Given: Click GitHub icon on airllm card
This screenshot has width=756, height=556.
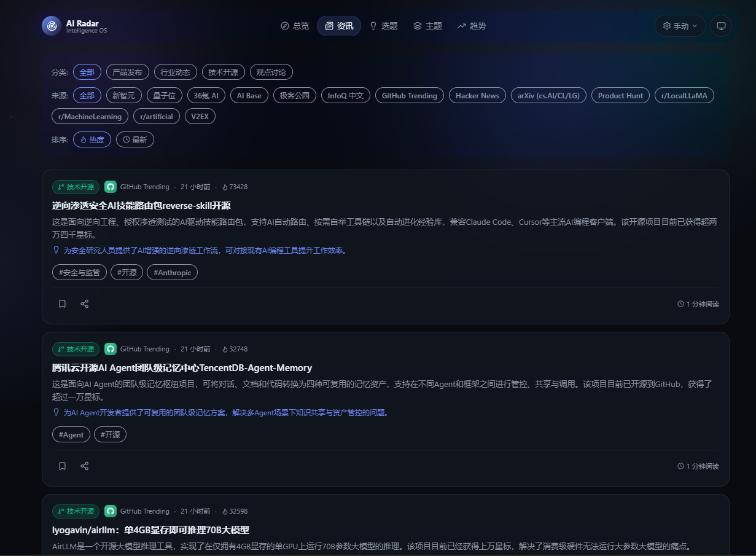Looking at the screenshot, I should tap(111, 511).
